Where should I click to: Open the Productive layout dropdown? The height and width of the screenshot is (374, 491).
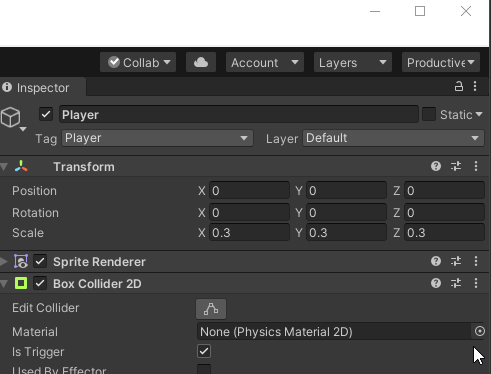tap(441, 62)
